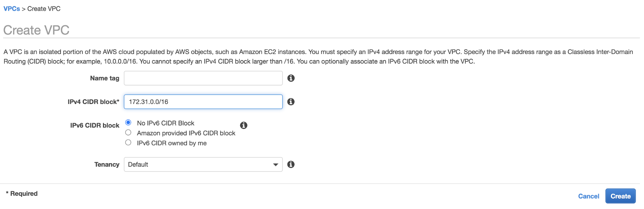
Task: Click the info icon near IPv6 CIDR options
Action: (x=244, y=125)
